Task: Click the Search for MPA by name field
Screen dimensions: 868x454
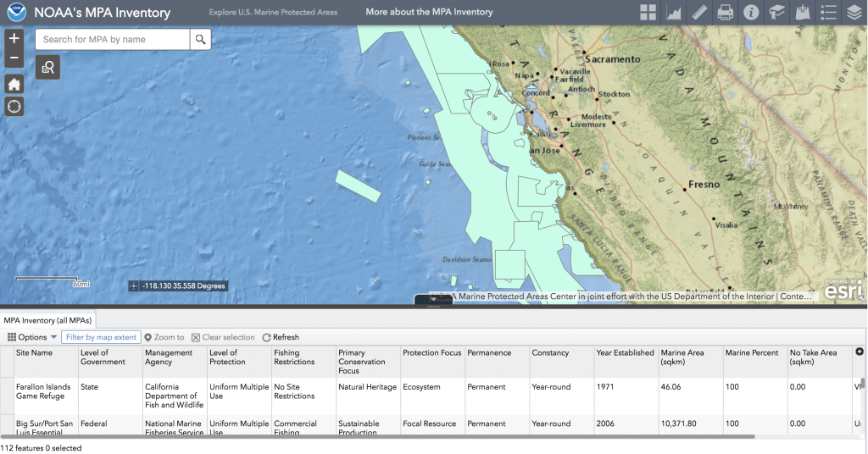Action: click(x=113, y=39)
